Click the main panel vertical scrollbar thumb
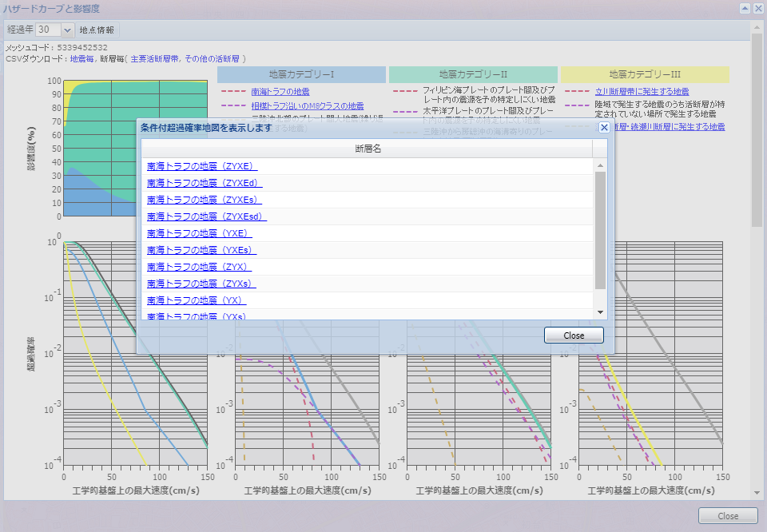Screen dimensions: 767x532 coord(757,129)
